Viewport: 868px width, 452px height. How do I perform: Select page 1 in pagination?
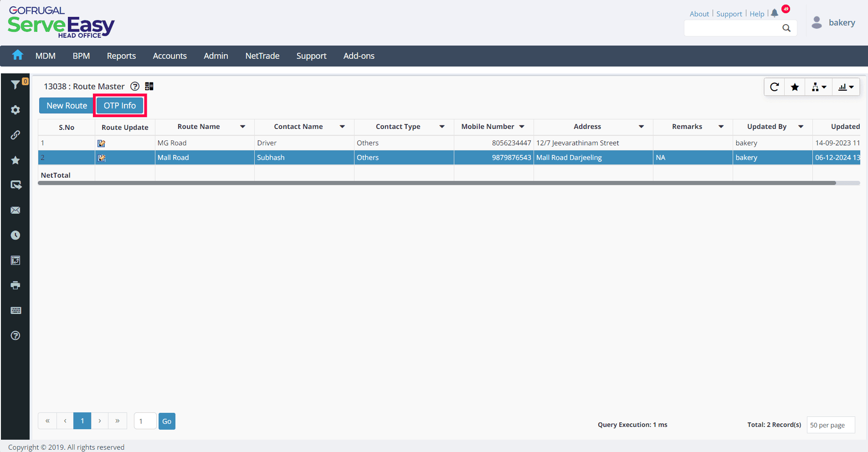[x=82, y=421]
